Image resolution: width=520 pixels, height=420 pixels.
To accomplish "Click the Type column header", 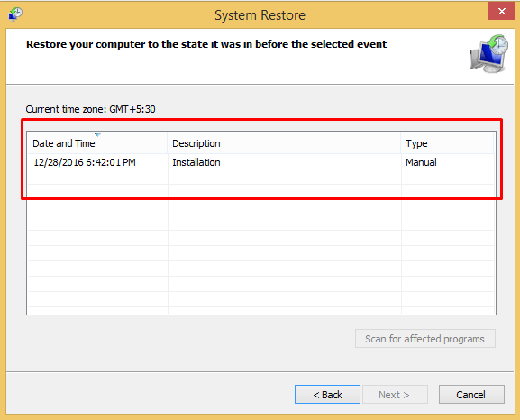I will pyautogui.click(x=447, y=143).
